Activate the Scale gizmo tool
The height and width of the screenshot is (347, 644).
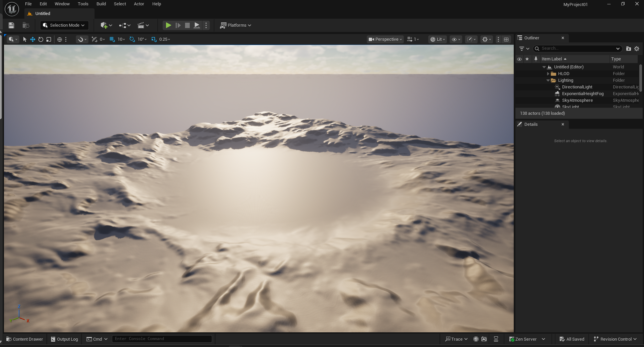pos(49,39)
